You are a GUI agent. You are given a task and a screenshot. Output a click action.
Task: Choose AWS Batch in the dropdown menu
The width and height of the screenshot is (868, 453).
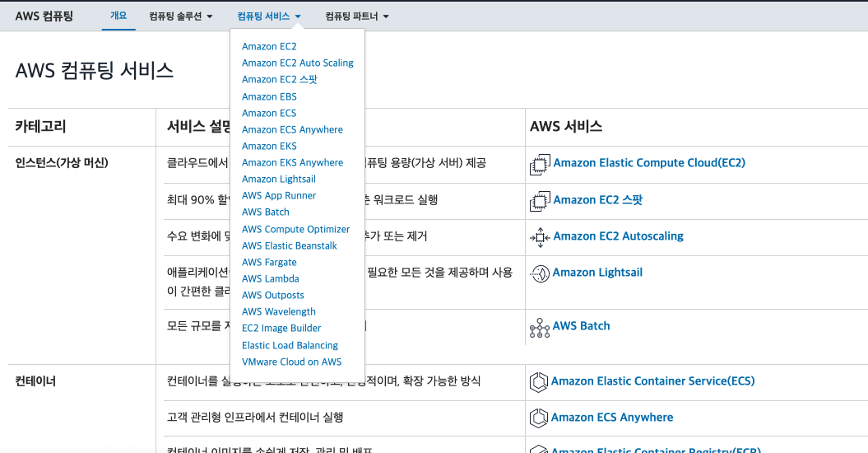[x=266, y=212]
